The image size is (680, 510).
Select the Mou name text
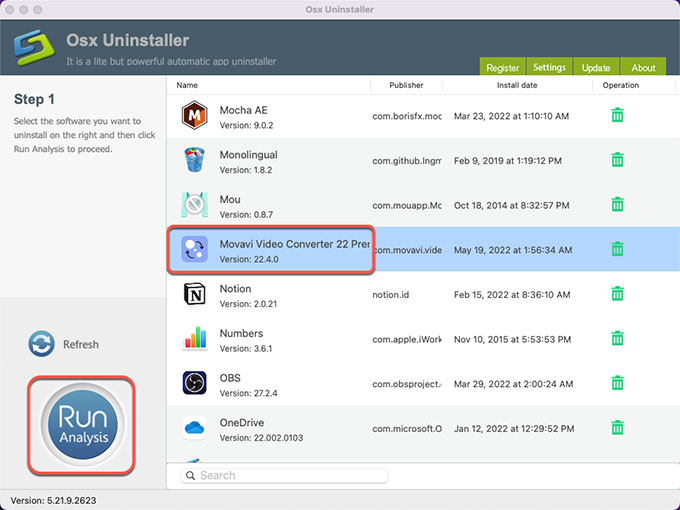click(x=230, y=199)
